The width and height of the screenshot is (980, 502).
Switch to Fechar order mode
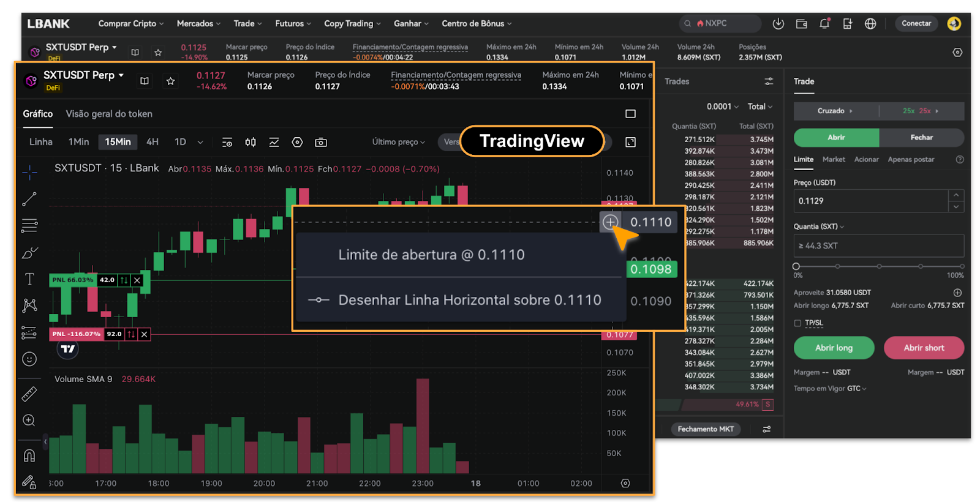click(921, 137)
